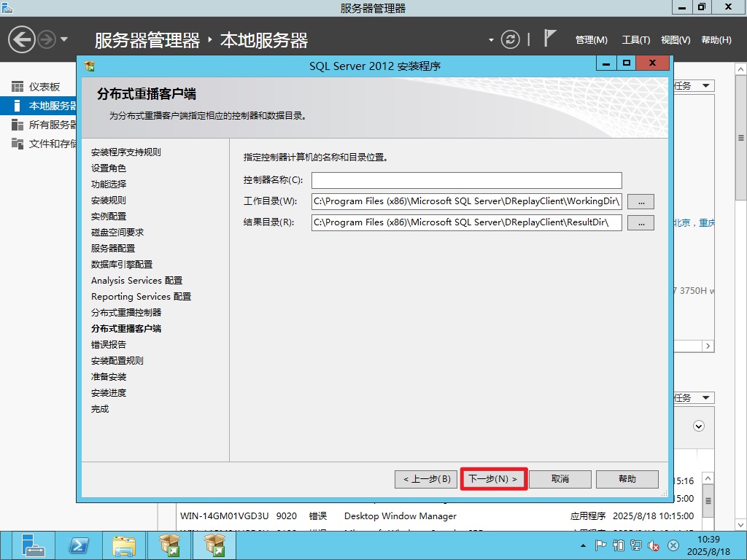Screen dimensions: 747x560
Task: Click the 错误报告 step
Action: [109, 345]
